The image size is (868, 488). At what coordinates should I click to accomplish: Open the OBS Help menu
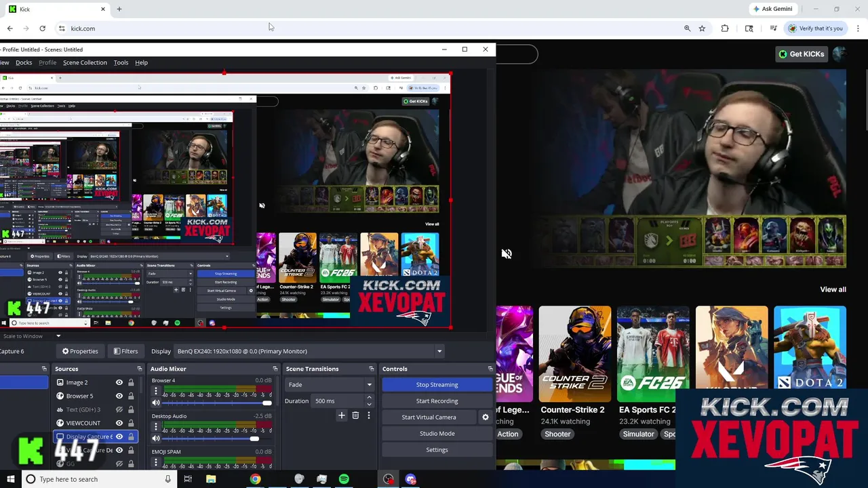coord(141,62)
